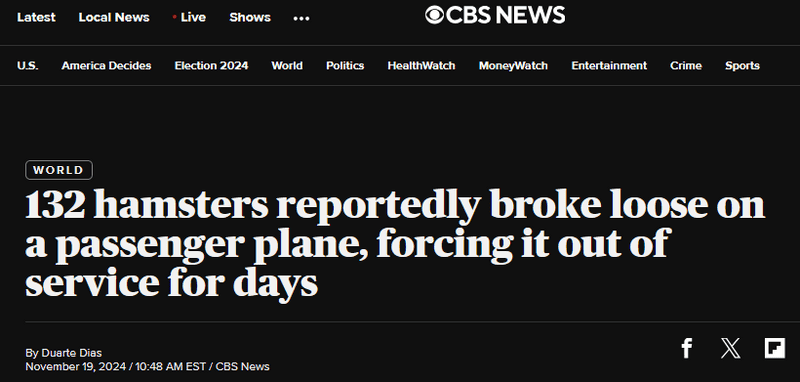Viewport: 800px width, 382px height.
Task: Open the Shows menu
Action: [x=249, y=17]
